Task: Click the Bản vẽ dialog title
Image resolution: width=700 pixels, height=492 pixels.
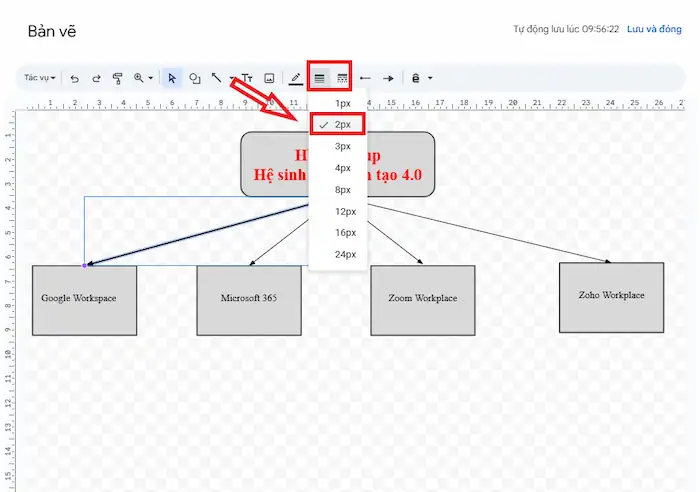Action: pos(52,31)
